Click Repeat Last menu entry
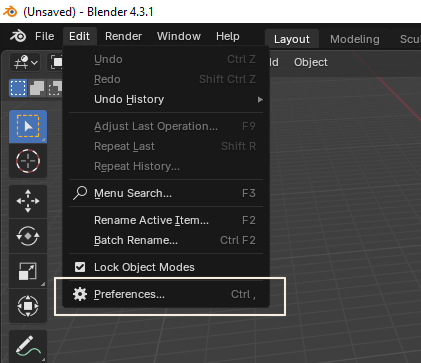The height and width of the screenshot is (363, 421). [166, 146]
